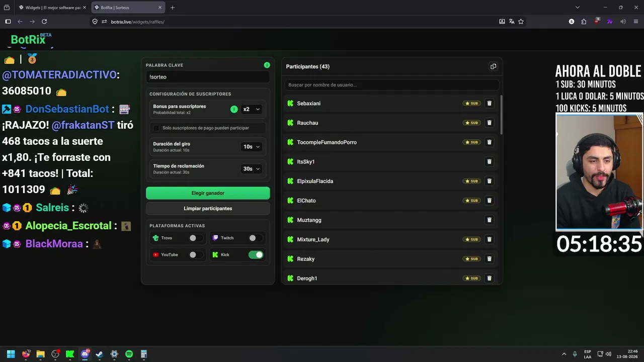644x362 pixels.
Task: Enable the Trovo platform toggle
Action: pos(196,238)
